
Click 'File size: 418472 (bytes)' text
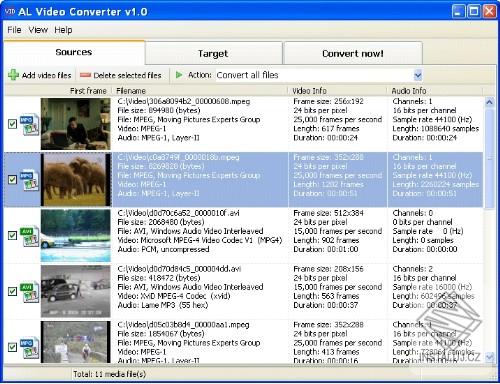pos(159,278)
